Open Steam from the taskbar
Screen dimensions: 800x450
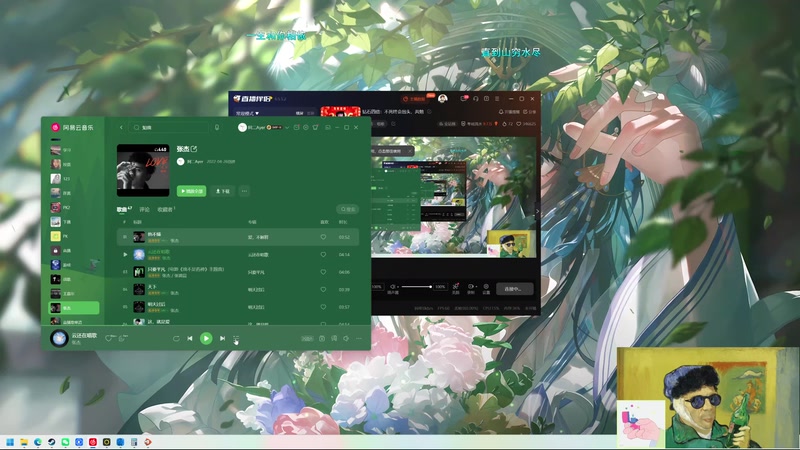point(52,442)
